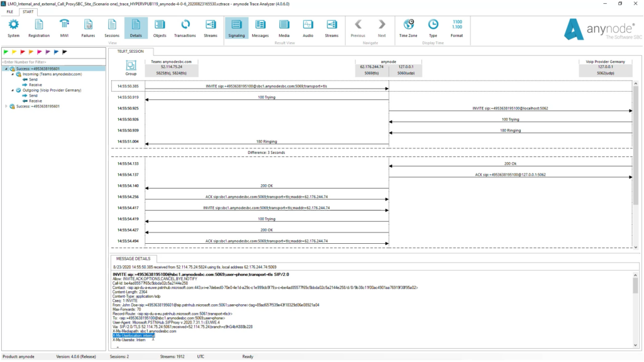Image resolution: width=644 pixels, height=362 pixels.
Task: Switch result view to Messages
Action: [x=260, y=28]
